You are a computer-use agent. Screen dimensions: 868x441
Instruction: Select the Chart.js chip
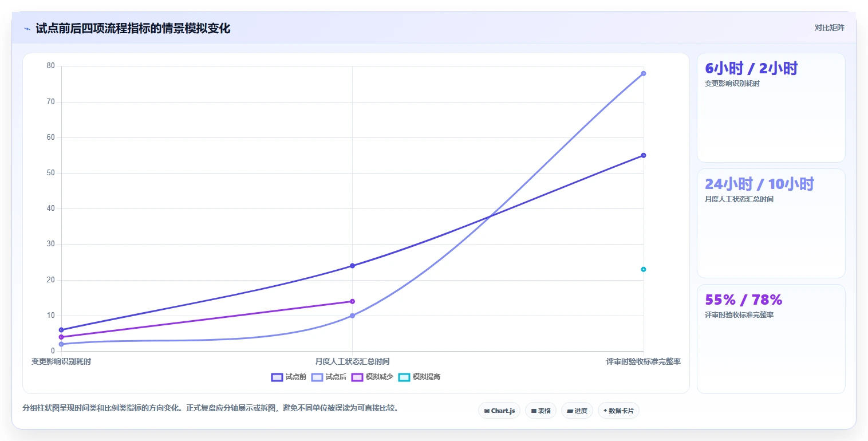point(499,411)
